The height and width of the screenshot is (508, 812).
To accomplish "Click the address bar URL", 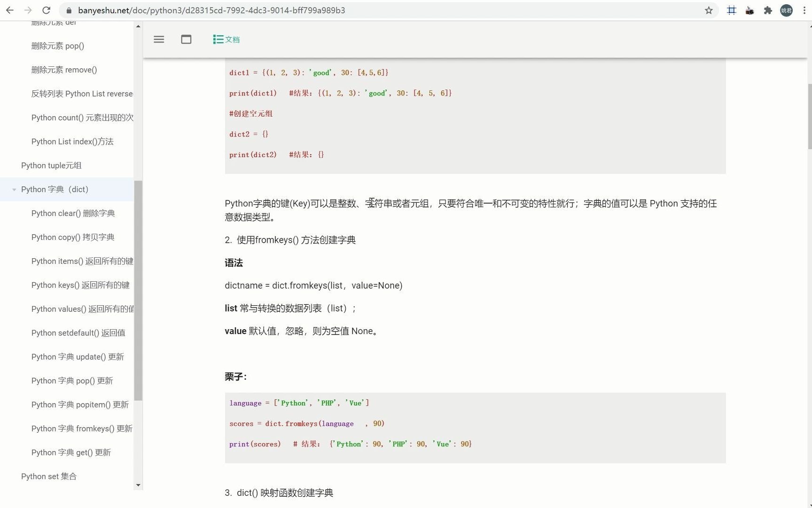I will pyautogui.click(x=211, y=10).
